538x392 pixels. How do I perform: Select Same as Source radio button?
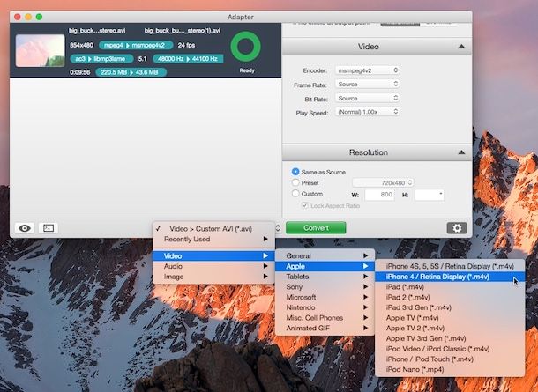[x=295, y=171]
